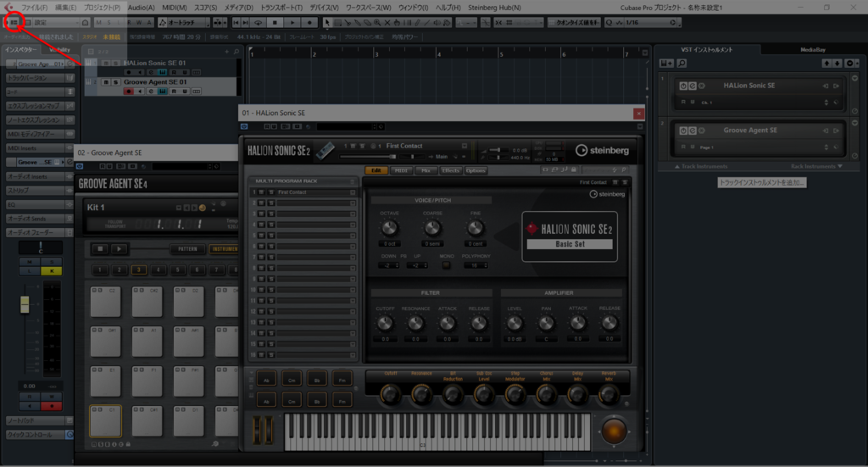Expand Rack Instruments section
The width and height of the screenshot is (868, 467).
coord(816,167)
